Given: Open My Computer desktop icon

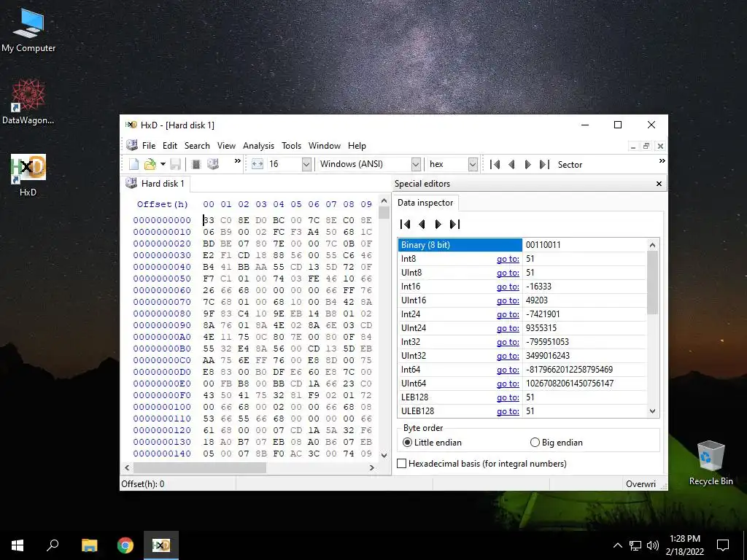Looking at the screenshot, I should tap(28, 30).
